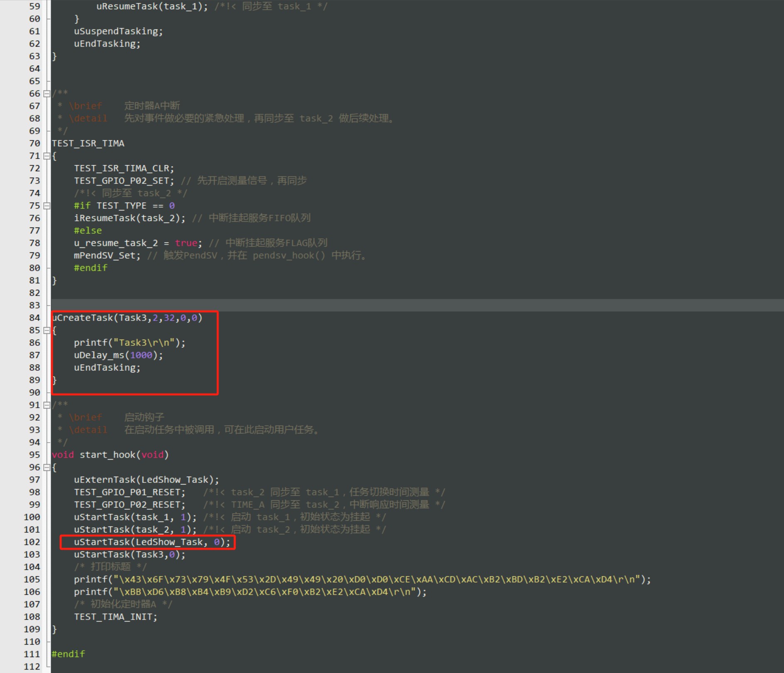Click uEndTasking on line 62
The image size is (784, 673).
pos(107,44)
